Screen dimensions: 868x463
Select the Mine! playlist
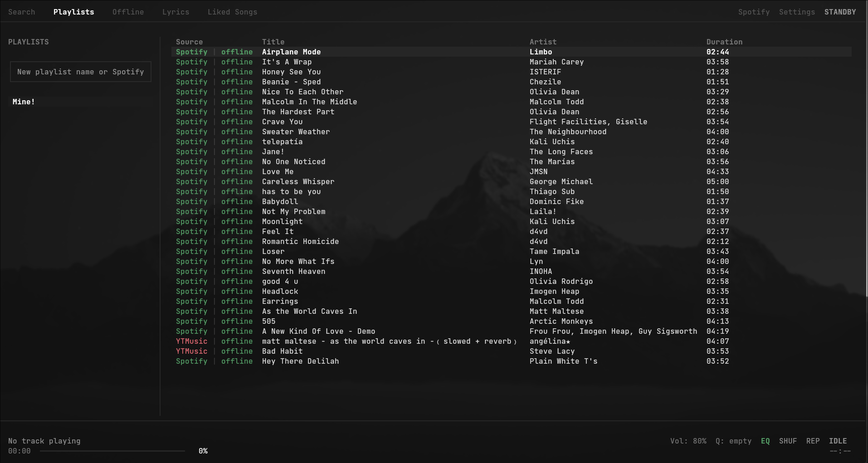pos(81,102)
